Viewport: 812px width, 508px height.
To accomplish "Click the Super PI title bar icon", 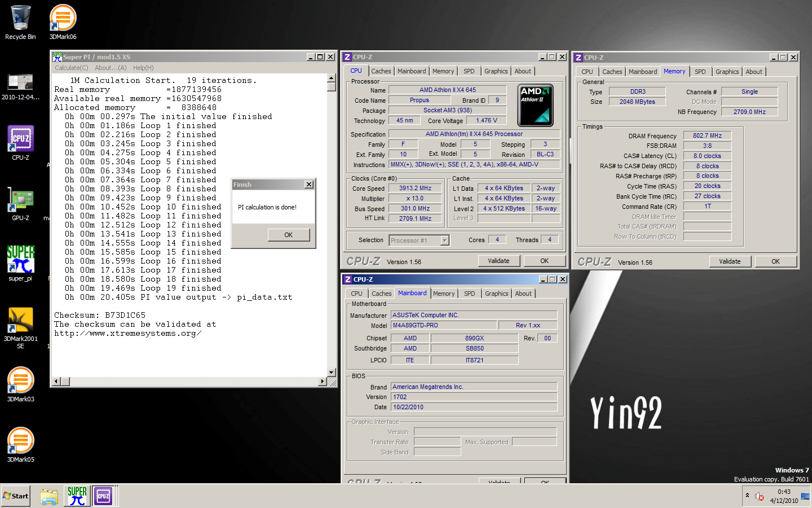I will coord(57,56).
